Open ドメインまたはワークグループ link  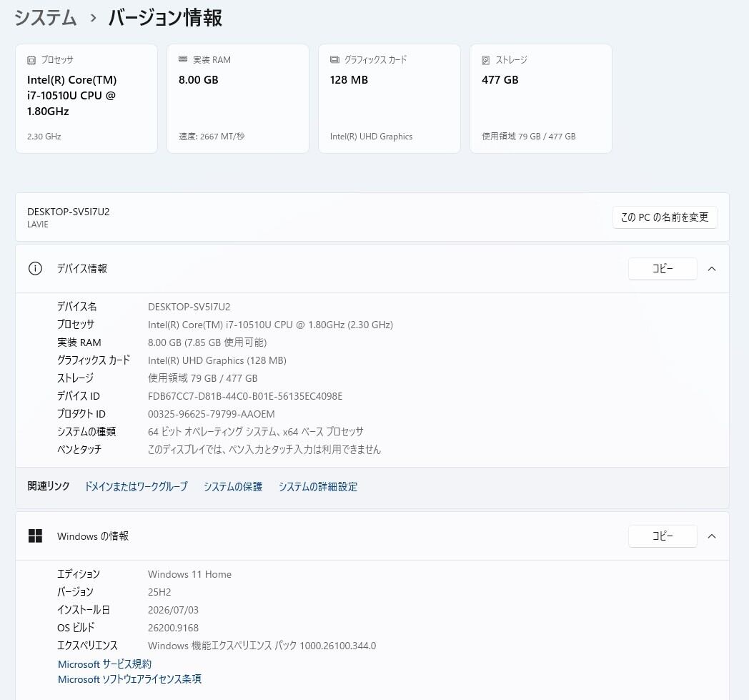[136, 486]
